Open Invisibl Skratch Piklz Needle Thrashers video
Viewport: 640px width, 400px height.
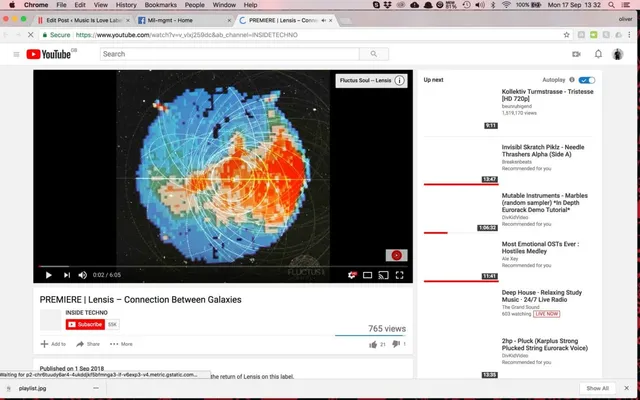[543, 151]
